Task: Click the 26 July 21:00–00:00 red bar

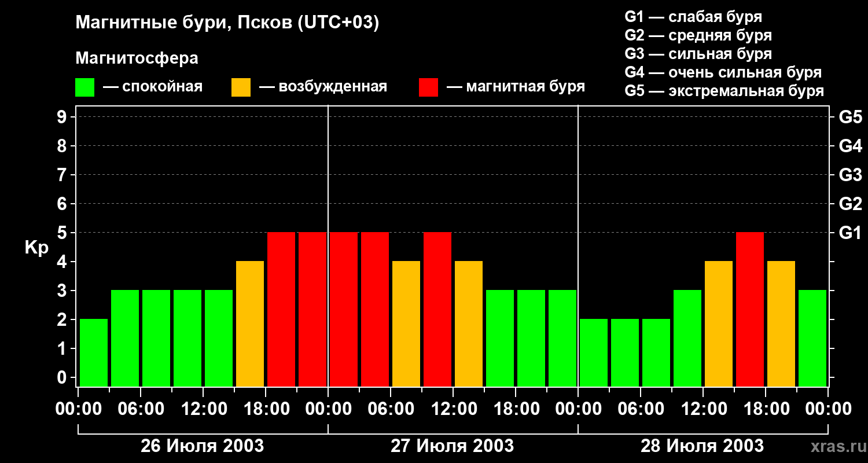Action: click(x=312, y=309)
